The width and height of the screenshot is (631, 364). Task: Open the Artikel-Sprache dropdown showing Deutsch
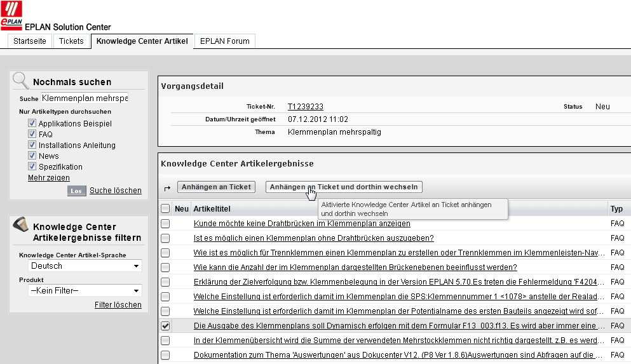(x=86, y=266)
